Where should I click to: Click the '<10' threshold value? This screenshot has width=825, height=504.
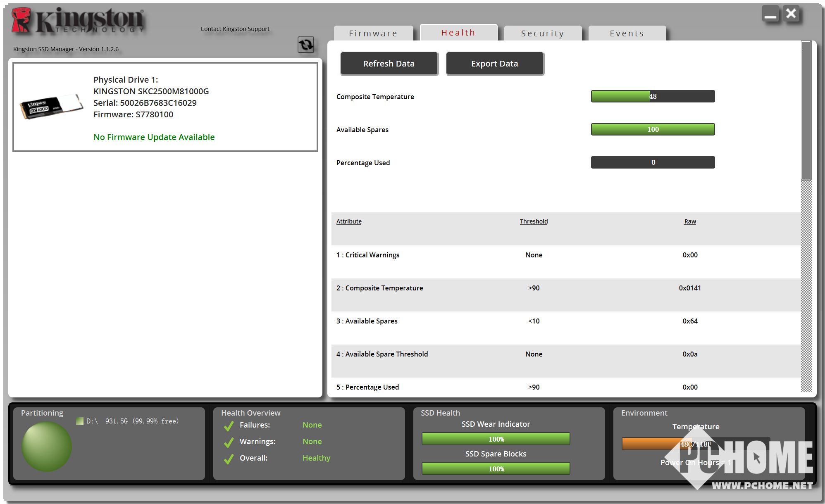point(534,321)
